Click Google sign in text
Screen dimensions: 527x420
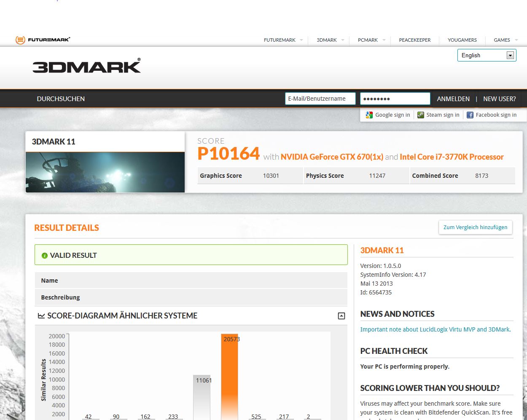[x=393, y=115]
